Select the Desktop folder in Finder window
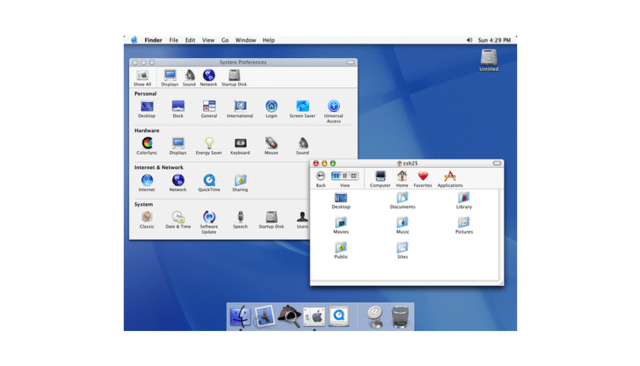Screen dimensions: 640x366 coord(341,201)
